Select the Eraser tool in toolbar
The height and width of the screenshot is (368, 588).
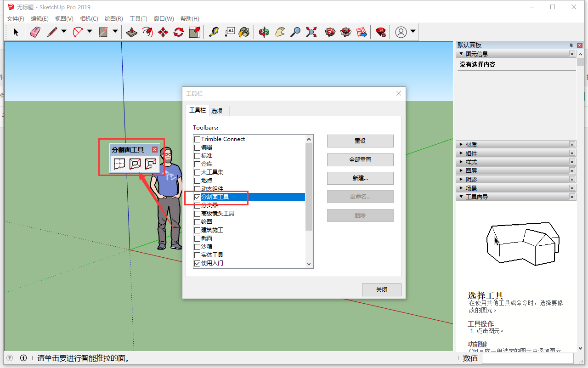coord(35,32)
